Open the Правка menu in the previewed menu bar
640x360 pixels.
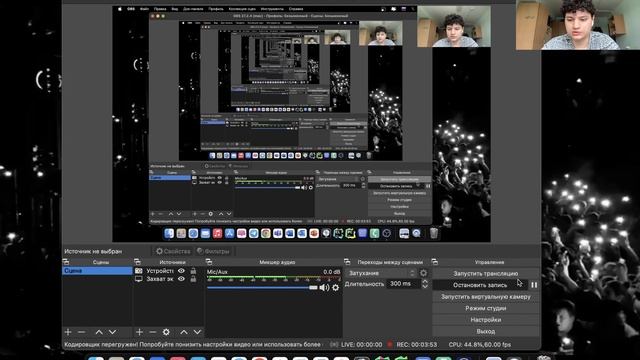pos(160,9)
